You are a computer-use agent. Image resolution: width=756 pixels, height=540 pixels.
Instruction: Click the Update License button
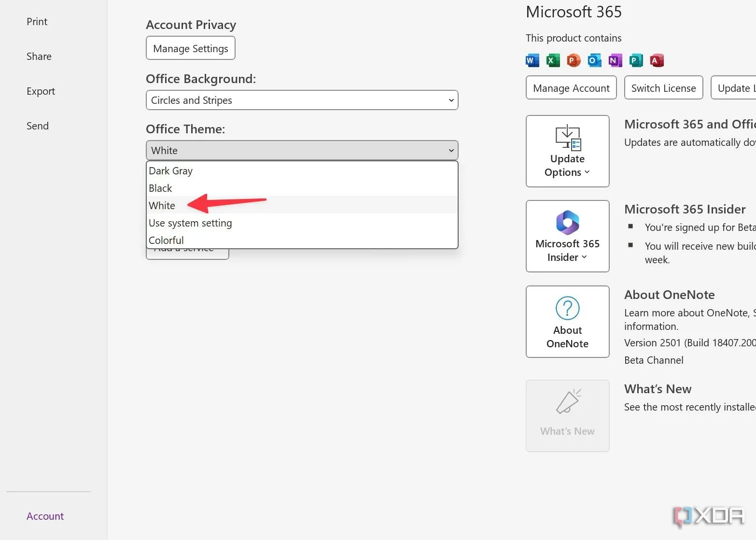pyautogui.click(x=734, y=88)
